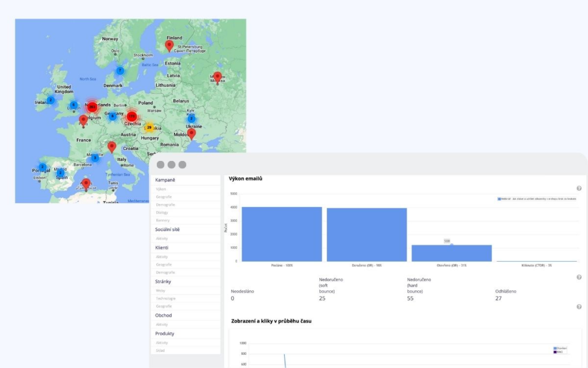Click the Otevřeno (OR) bar in the chart
The image size is (588, 368).
click(451, 253)
